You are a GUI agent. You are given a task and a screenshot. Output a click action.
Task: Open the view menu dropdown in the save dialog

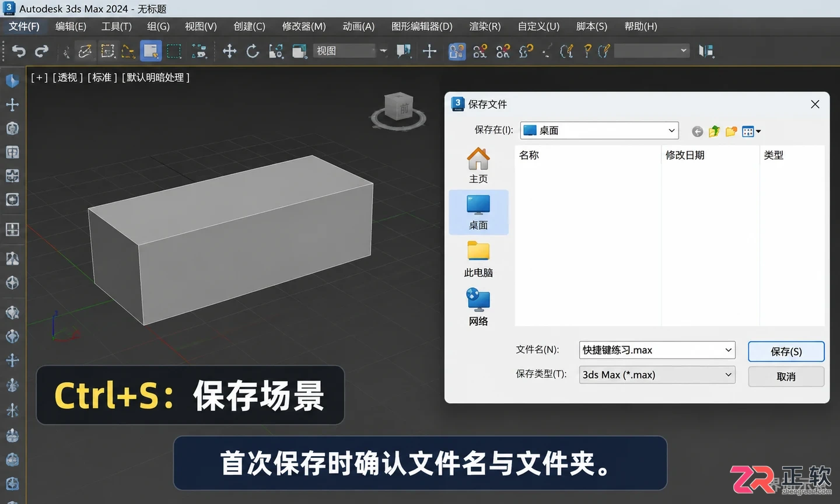[751, 131]
